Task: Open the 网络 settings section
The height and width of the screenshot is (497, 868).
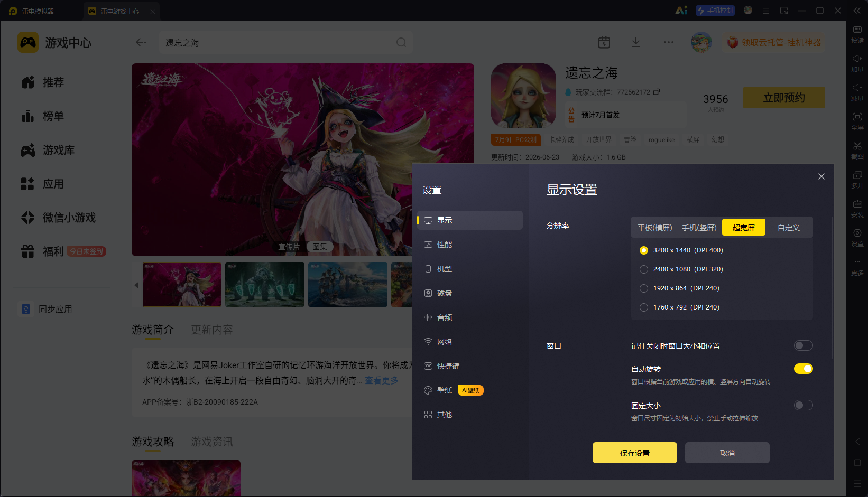Action: [x=469, y=342]
